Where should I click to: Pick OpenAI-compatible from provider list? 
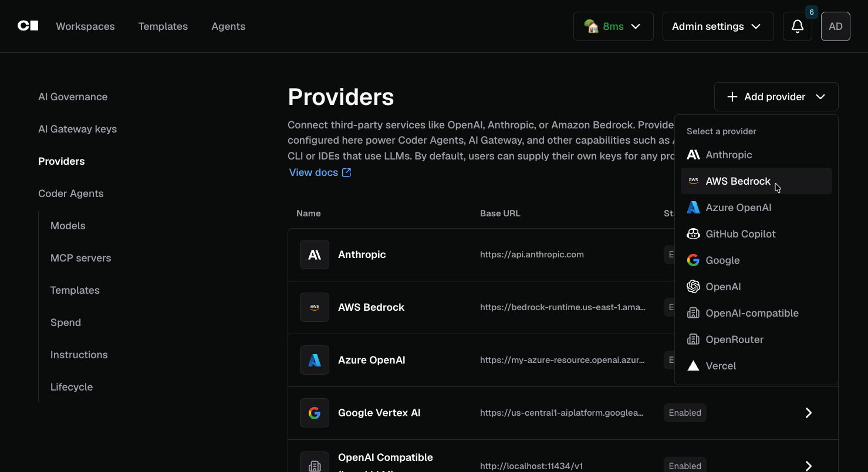click(x=756, y=313)
